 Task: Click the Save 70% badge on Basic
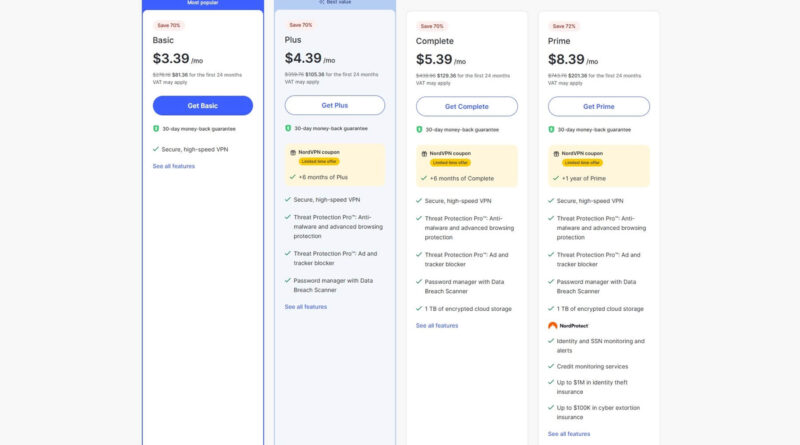[168, 25]
